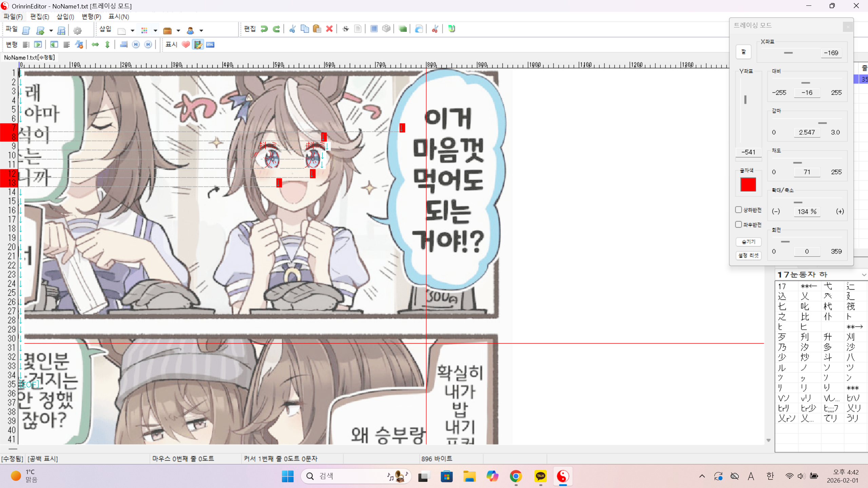The image size is (868, 488).
Task: Click the horizontal flip green arrows icon
Action: point(95,45)
